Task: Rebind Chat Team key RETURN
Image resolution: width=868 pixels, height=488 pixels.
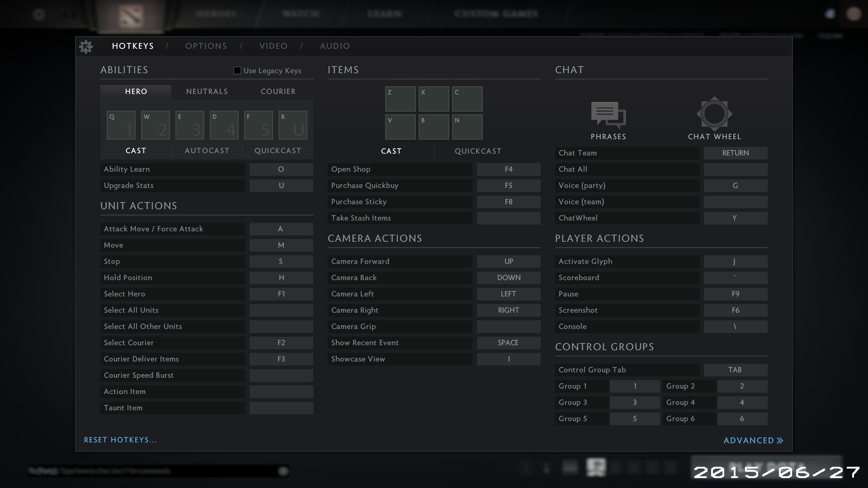Action: pos(736,153)
